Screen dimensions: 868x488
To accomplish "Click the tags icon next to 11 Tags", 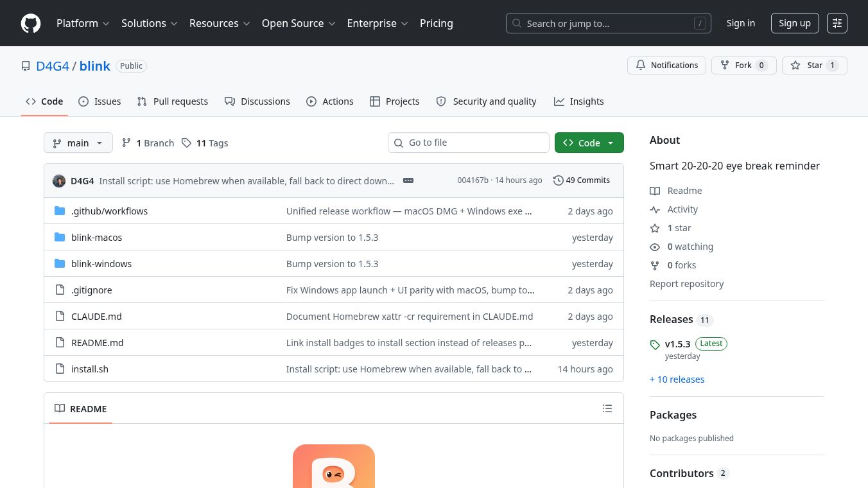I will coord(186,143).
